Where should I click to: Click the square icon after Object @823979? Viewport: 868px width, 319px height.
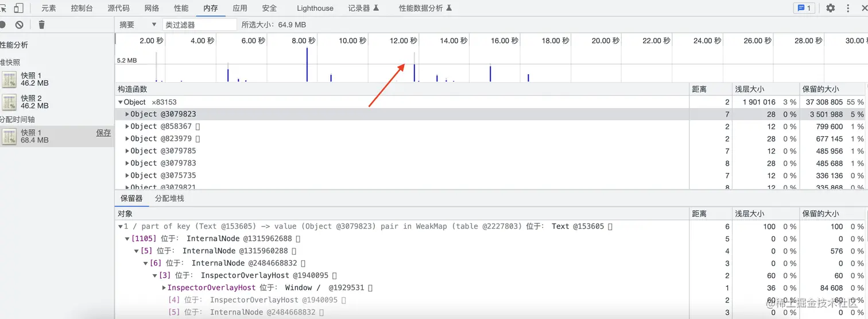(x=197, y=139)
